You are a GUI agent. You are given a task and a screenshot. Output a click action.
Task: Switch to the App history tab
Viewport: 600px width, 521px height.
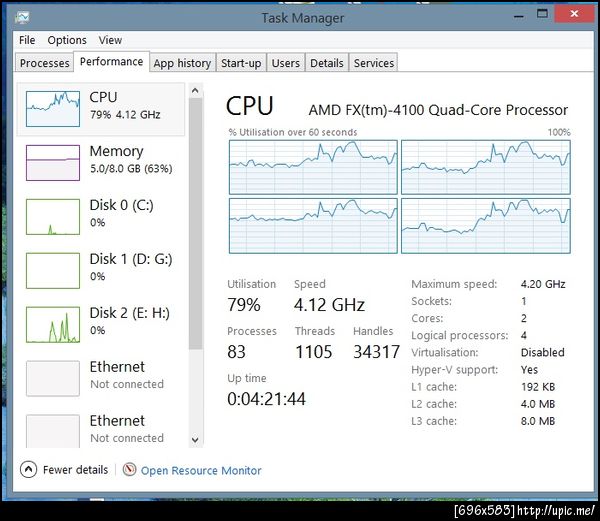[182, 63]
